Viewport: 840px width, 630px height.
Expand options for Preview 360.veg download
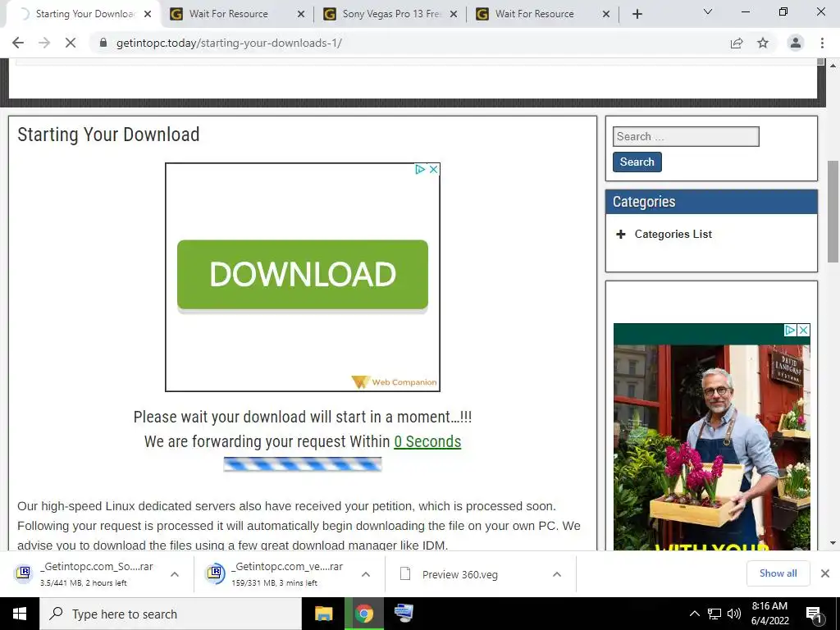pos(557,574)
